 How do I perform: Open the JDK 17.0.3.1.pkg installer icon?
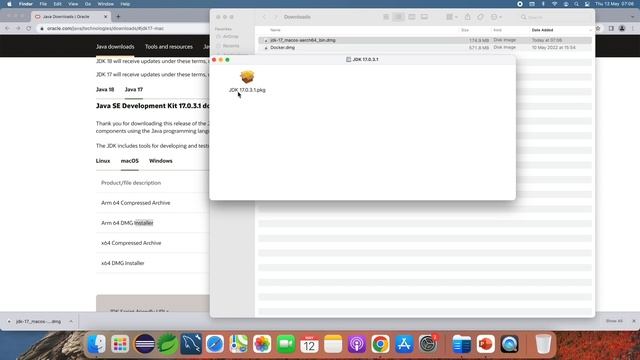pos(247,77)
